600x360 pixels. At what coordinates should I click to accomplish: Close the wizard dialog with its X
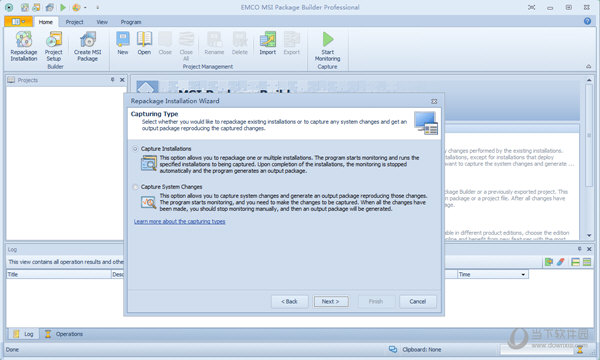pyautogui.click(x=434, y=101)
